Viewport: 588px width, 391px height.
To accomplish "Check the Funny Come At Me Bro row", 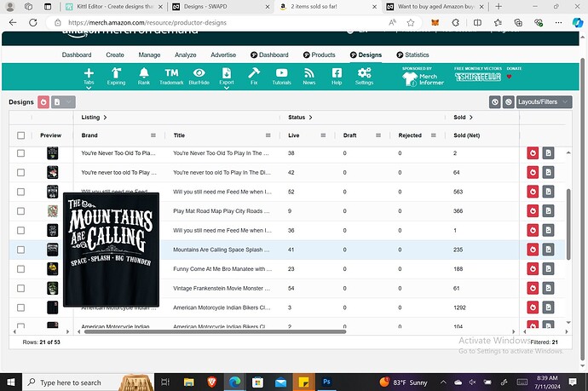I will [x=21, y=269].
